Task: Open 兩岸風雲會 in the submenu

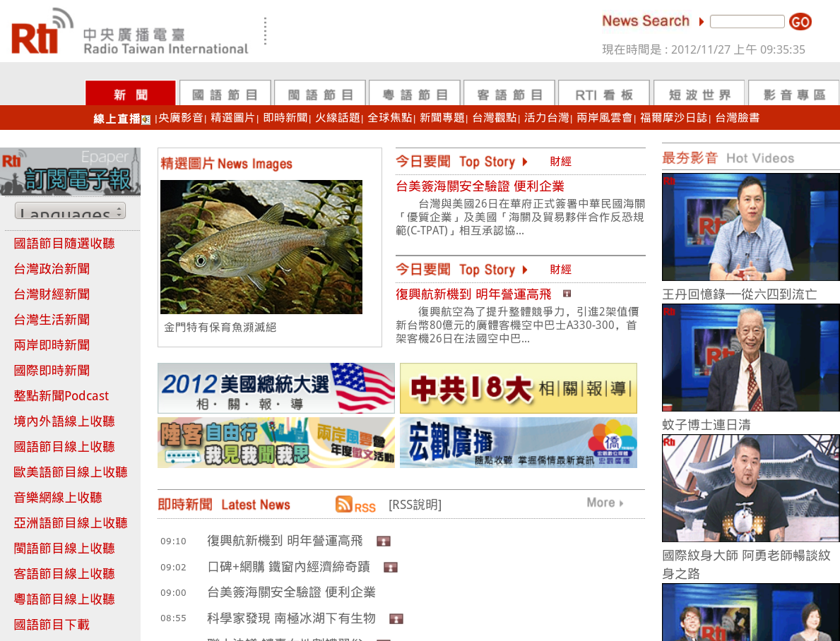Action: coord(604,118)
